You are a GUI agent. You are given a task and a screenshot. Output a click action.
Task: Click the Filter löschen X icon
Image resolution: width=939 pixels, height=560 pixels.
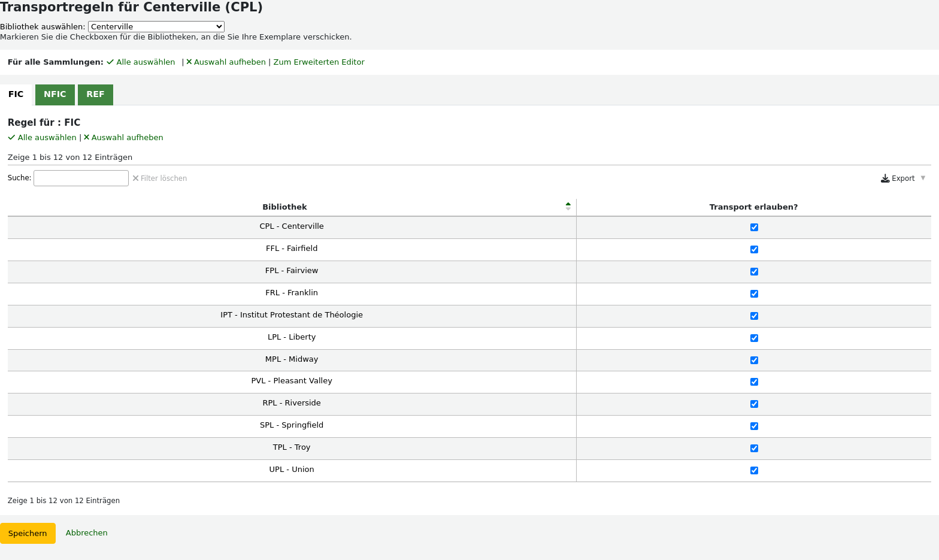pos(136,178)
